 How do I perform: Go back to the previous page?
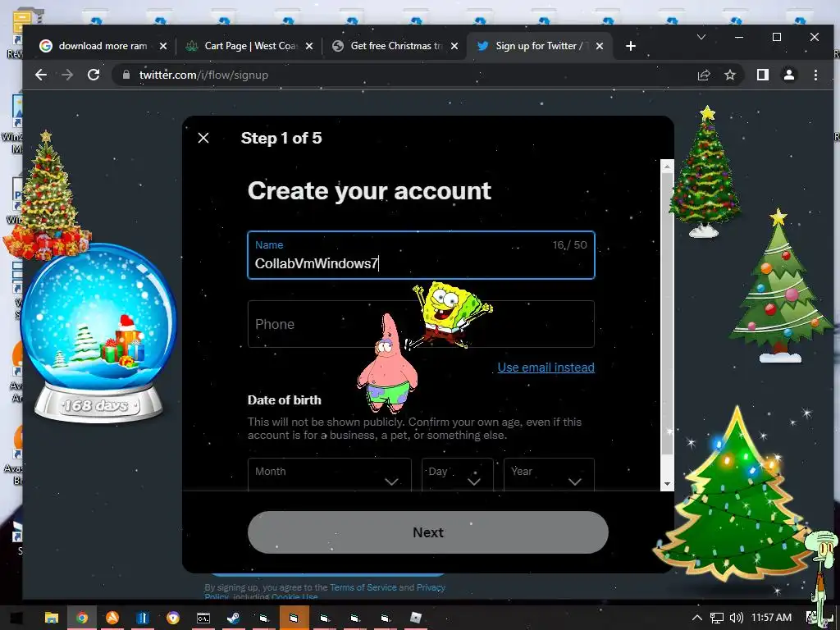click(x=41, y=75)
